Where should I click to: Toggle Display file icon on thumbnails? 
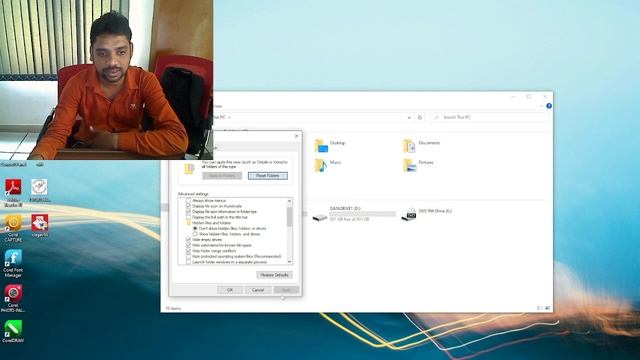click(x=188, y=206)
